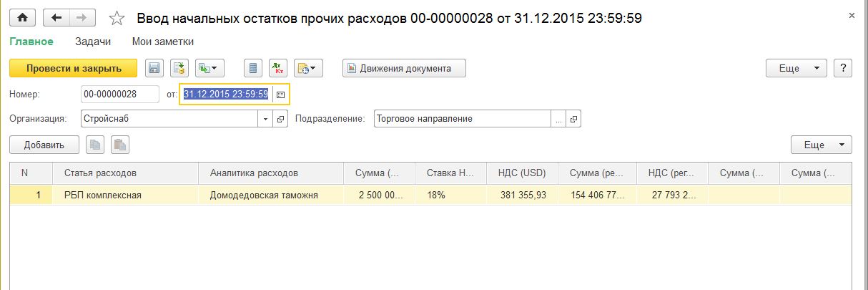The image size is (868, 290).
Task: Open the create-based-on dropdown button
Action: click(210, 69)
